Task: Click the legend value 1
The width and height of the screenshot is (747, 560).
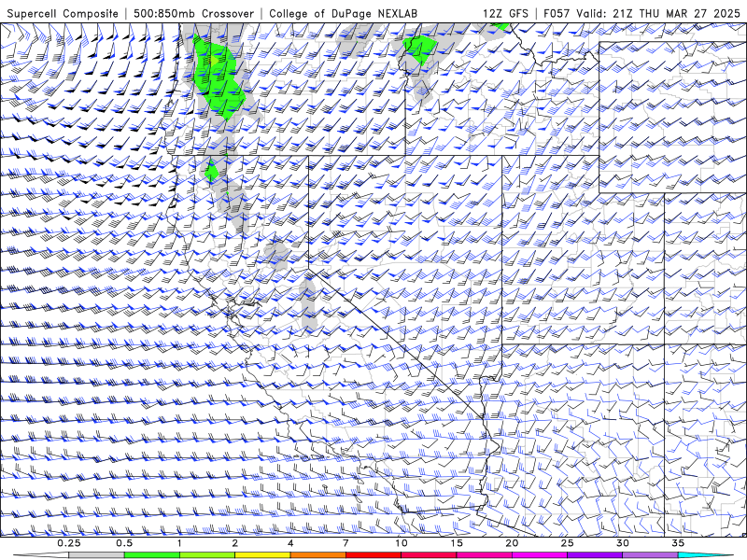Action: click(179, 543)
